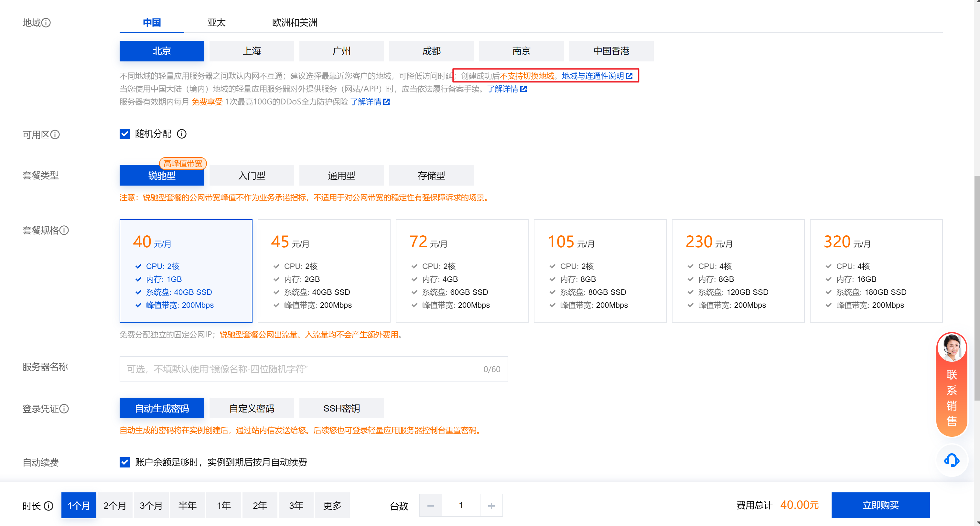Switch to the 亚太 region tab
This screenshot has width=980, height=526.
coord(217,22)
